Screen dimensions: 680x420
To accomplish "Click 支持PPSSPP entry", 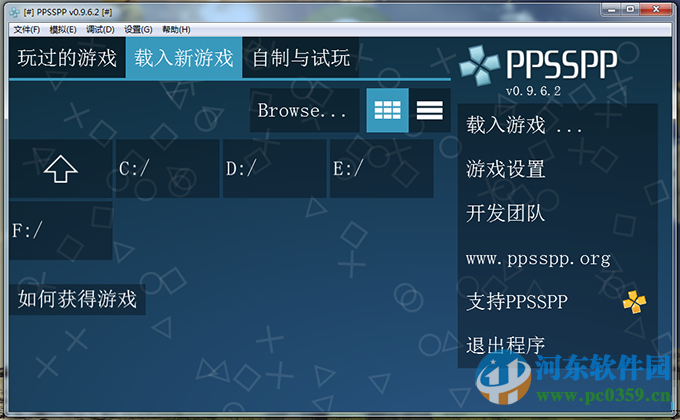I will pyautogui.click(x=558, y=302).
